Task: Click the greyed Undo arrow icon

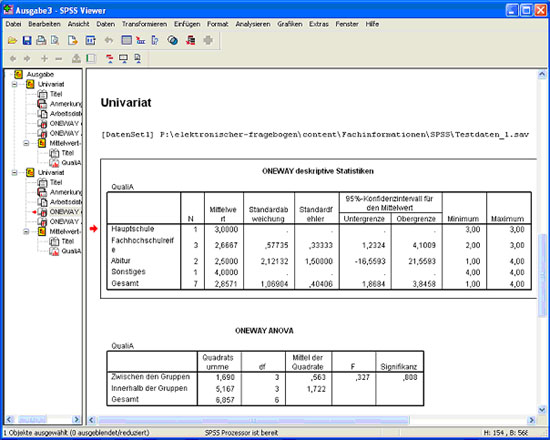Action: point(109,41)
